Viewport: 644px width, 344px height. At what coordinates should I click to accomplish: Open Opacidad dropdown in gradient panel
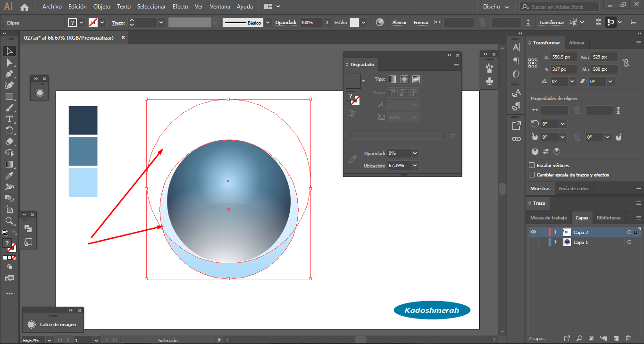pos(415,153)
